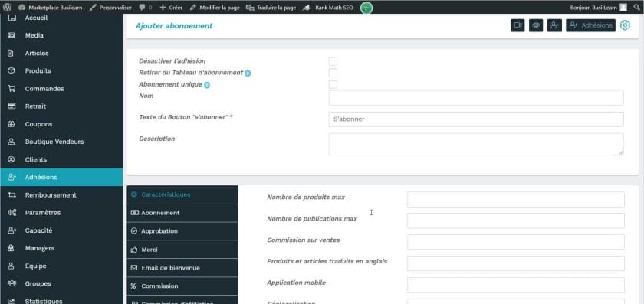Click the Ajouter abonnement heading
This screenshot has width=644, height=304.
pos(174,26)
